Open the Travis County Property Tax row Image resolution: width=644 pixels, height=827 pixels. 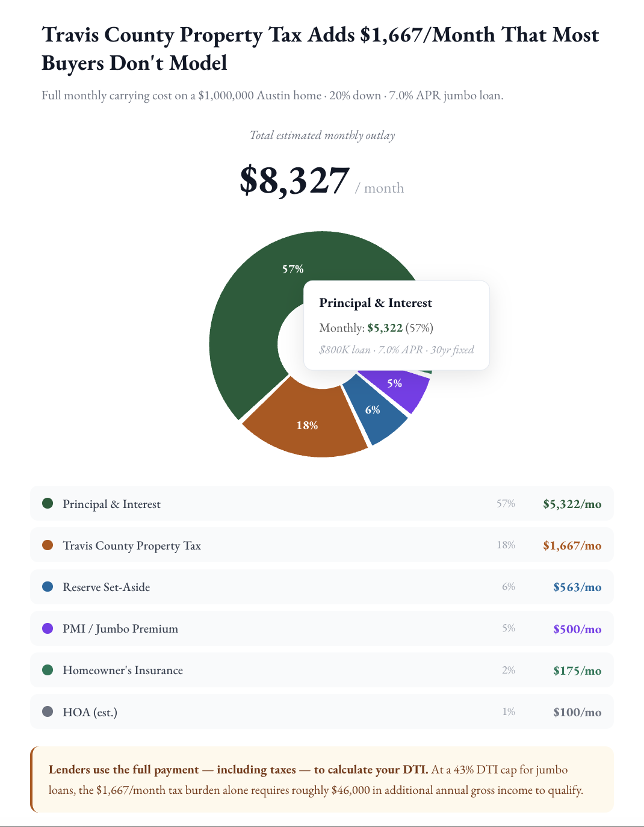321,545
